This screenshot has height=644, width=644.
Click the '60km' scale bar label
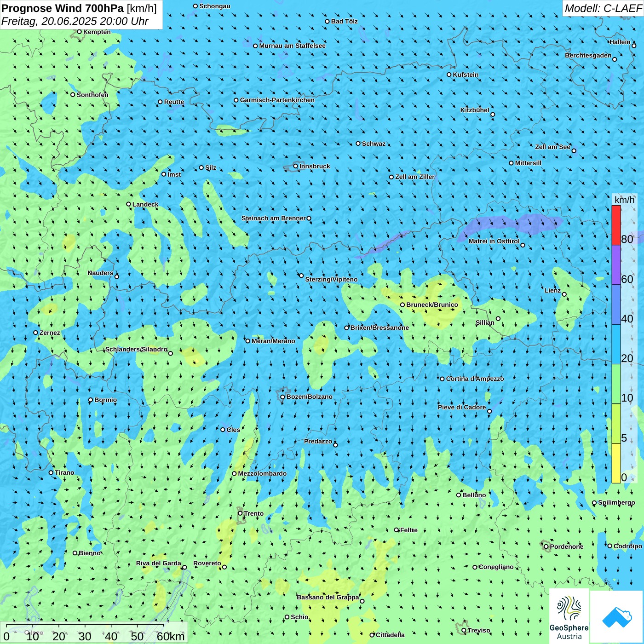pos(171,636)
